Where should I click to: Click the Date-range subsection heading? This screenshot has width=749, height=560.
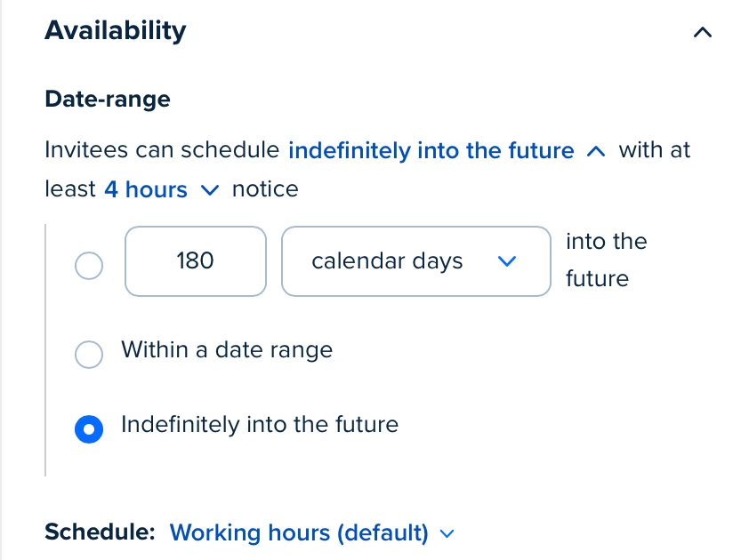(108, 99)
